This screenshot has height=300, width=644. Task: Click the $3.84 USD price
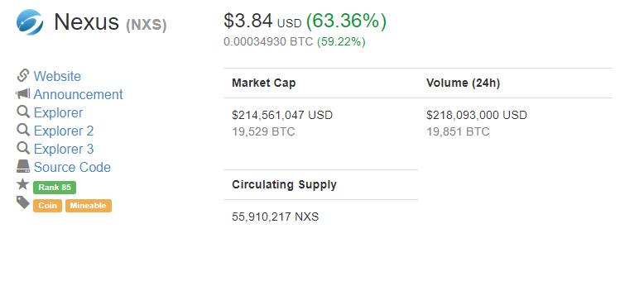coord(263,21)
